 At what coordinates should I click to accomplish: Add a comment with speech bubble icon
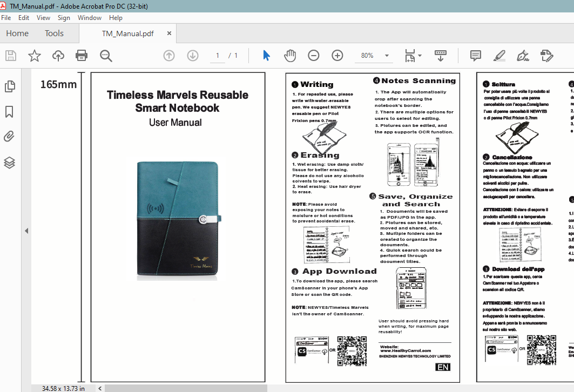tap(476, 56)
